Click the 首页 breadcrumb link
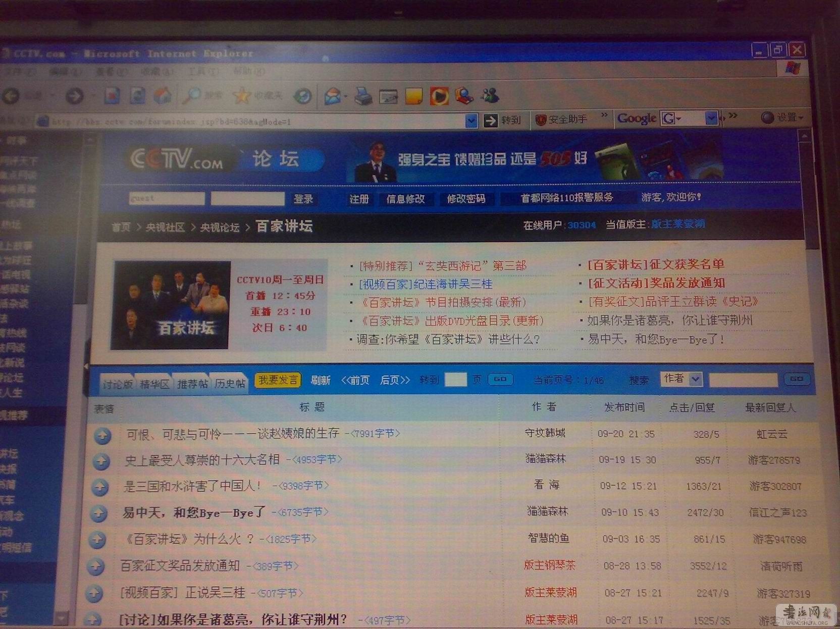The width and height of the screenshot is (840, 629). tap(121, 227)
